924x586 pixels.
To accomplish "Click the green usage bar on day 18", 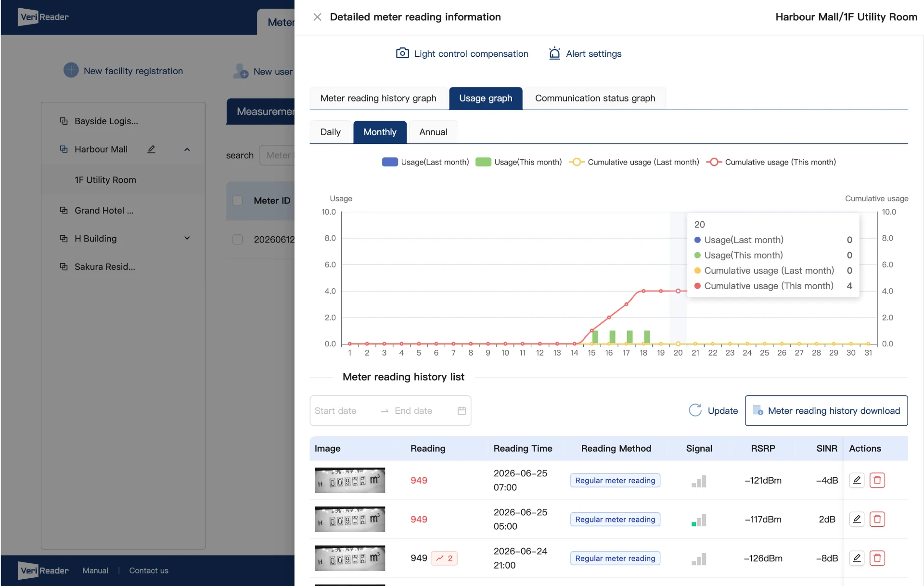I will click(647, 337).
